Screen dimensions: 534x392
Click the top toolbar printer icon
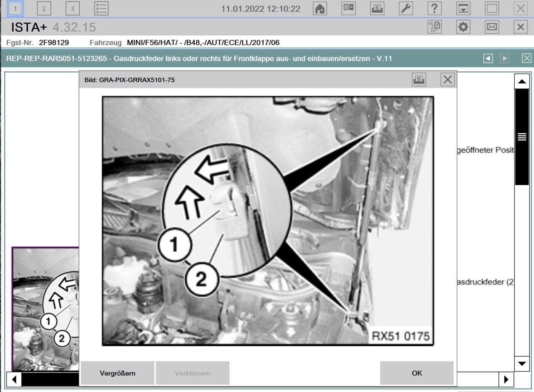tap(377, 8)
